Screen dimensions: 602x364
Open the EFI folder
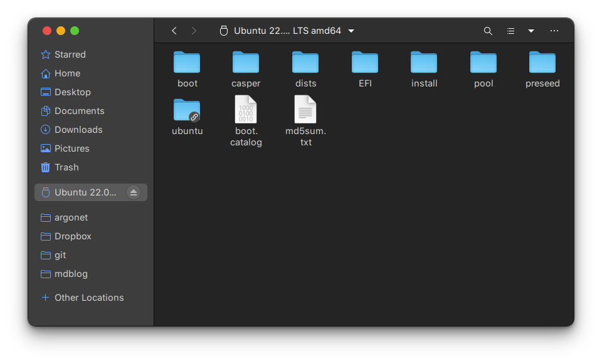[365, 69]
